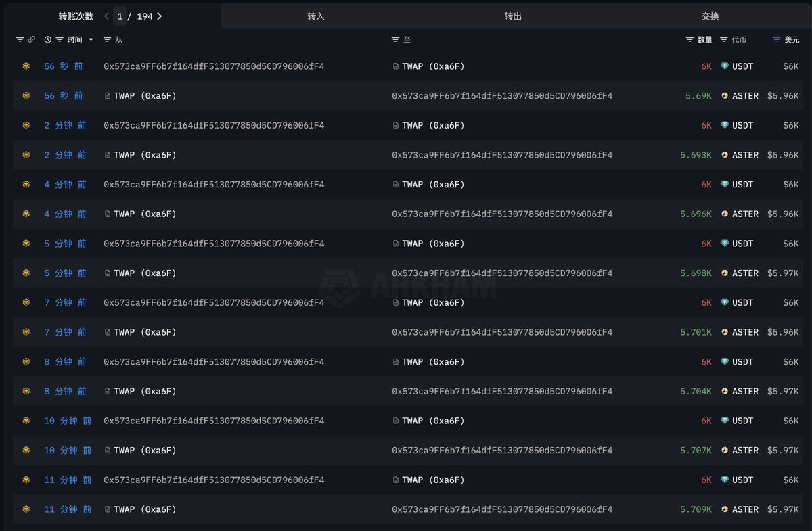Click the purple 美元 filter icon

pos(776,40)
